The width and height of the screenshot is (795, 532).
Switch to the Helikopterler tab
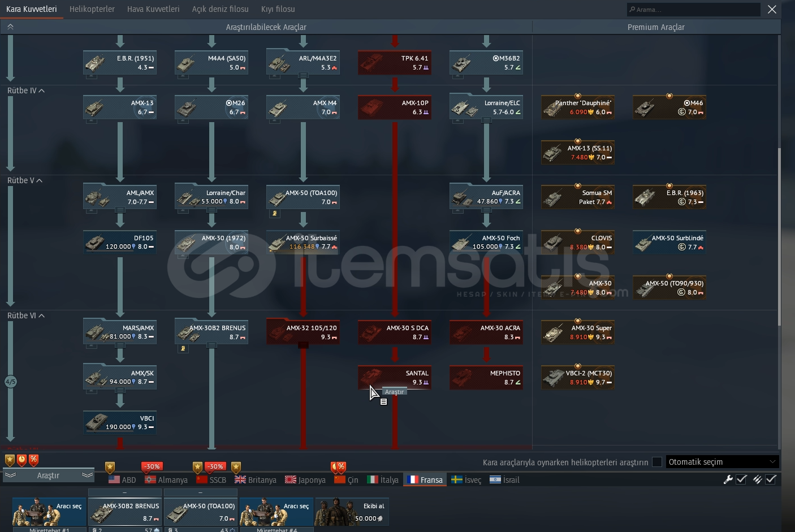[92, 9]
